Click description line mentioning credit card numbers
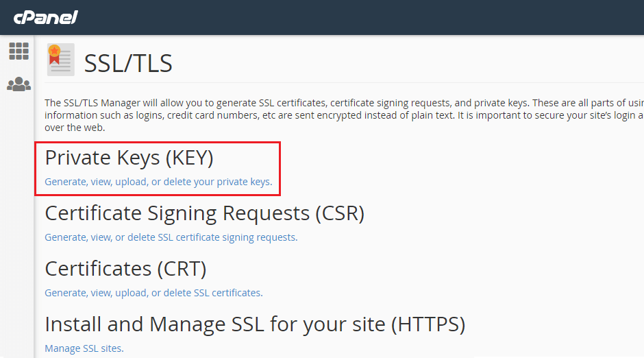The width and height of the screenshot is (644, 358). click(344, 115)
